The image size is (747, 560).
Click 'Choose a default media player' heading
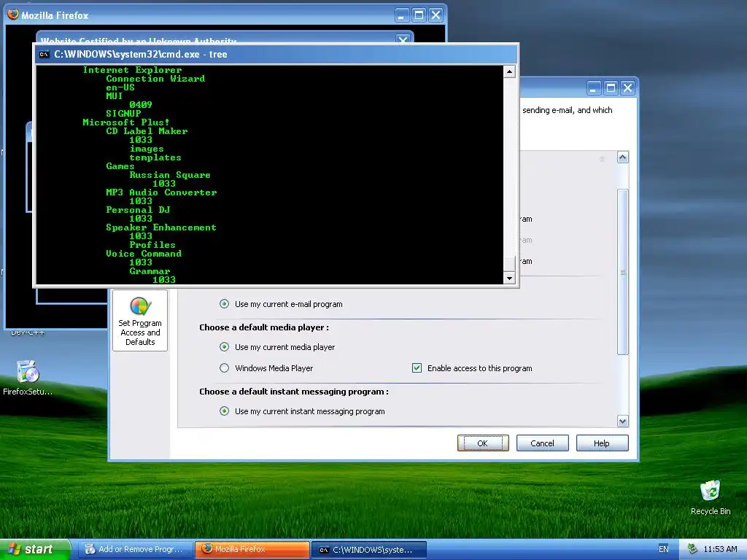[x=264, y=327]
